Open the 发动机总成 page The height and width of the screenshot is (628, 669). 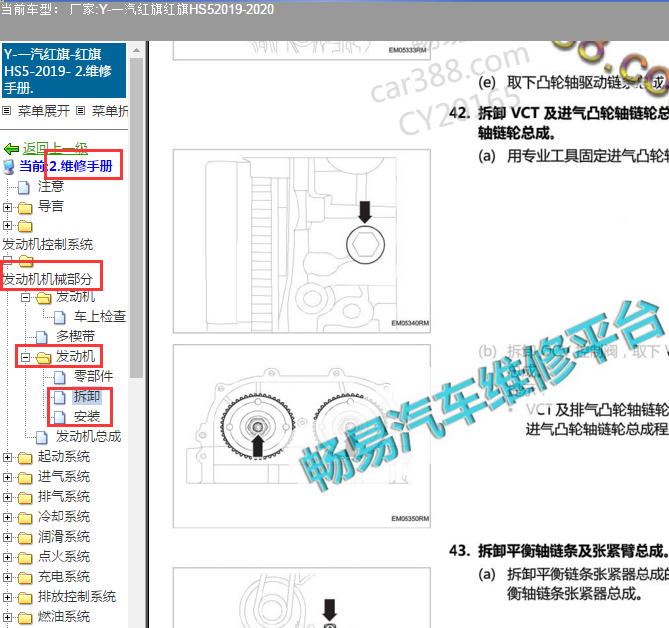tap(88, 436)
